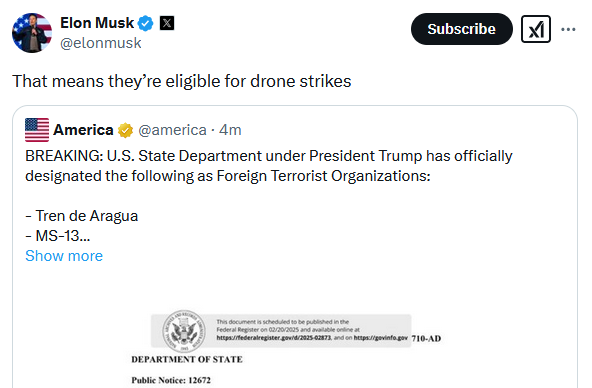Open the Elon Musk display name

(97, 23)
